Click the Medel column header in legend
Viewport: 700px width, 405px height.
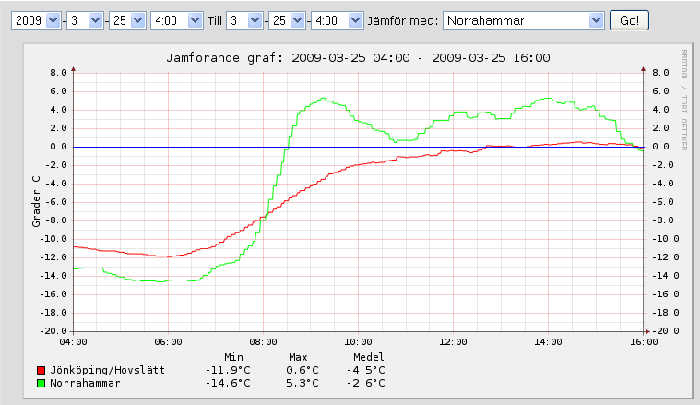coord(369,357)
